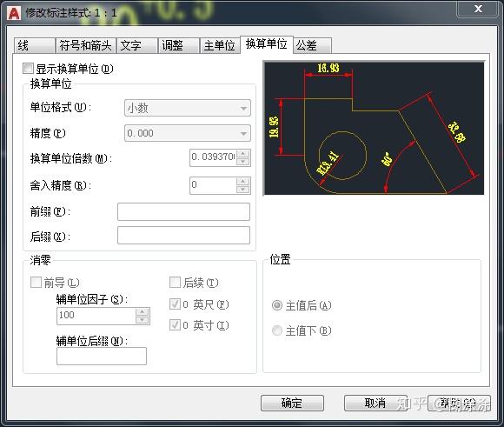Viewport: 504px width, 427px height.
Task: Increase 舍入精度 with up arrow
Action: [x=243, y=182]
